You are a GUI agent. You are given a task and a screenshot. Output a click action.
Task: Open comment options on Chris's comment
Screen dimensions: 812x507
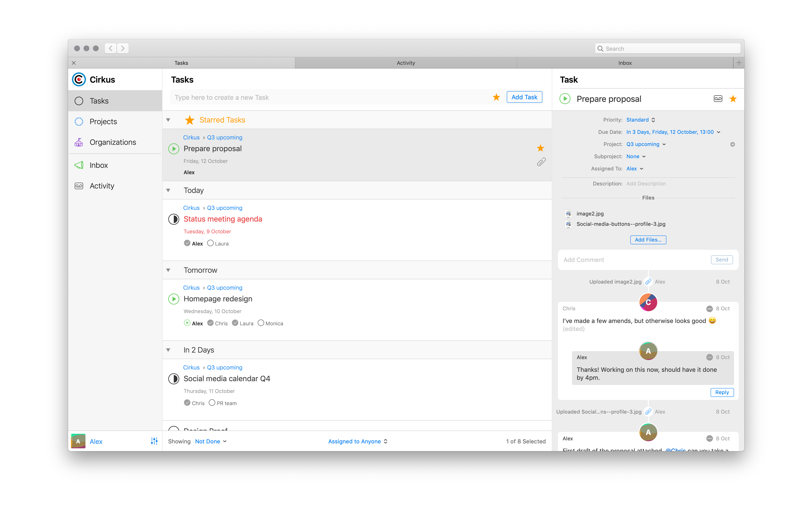(709, 308)
